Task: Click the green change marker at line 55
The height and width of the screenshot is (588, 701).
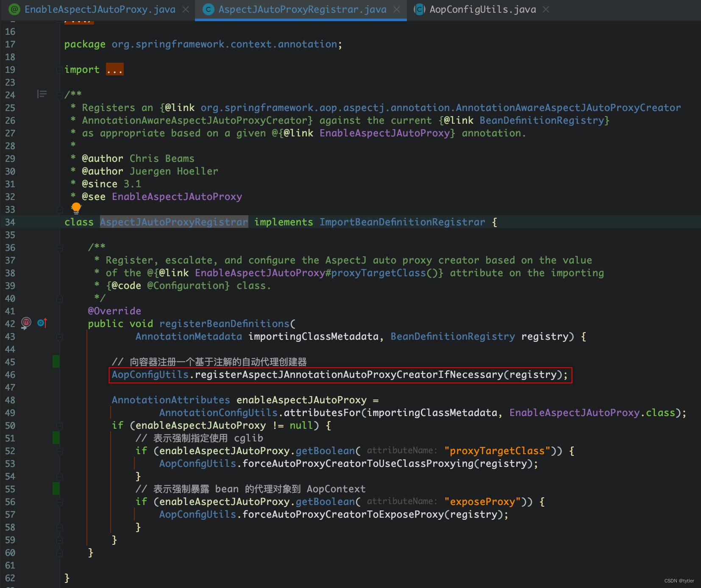Action: click(56, 488)
